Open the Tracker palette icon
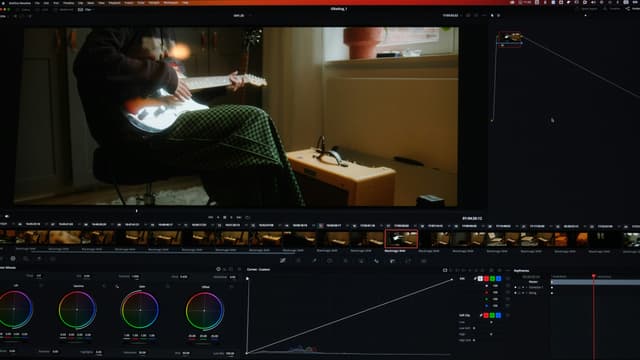The image size is (640, 360). [x=346, y=260]
